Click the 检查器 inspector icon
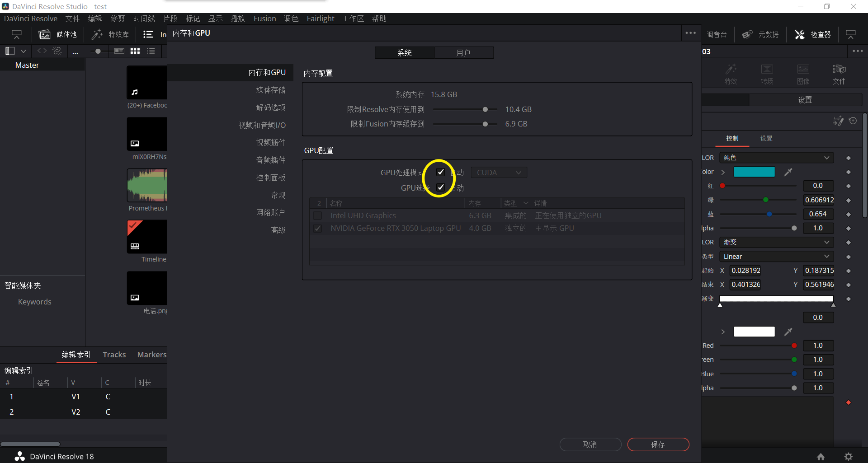The image size is (868, 463). pyautogui.click(x=800, y=35)
